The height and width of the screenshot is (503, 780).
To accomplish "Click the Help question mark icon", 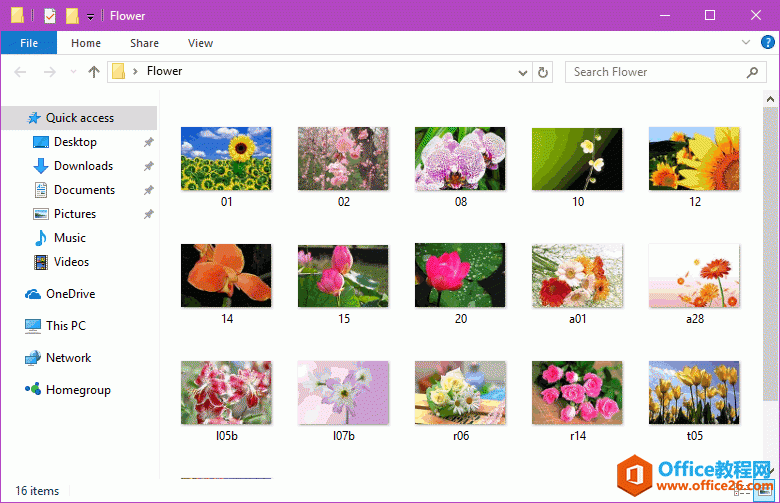I will (x=767, y=43).
